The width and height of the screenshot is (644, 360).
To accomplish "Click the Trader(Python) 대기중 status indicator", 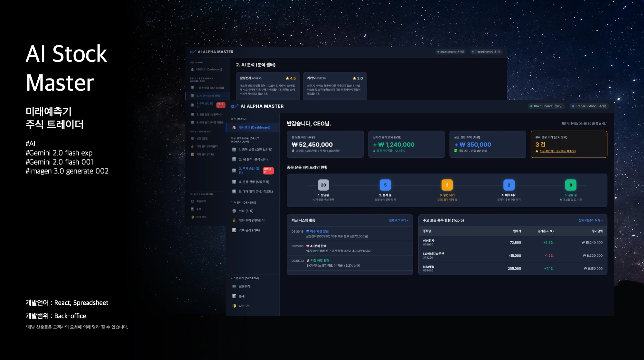I will click(589, 106).
